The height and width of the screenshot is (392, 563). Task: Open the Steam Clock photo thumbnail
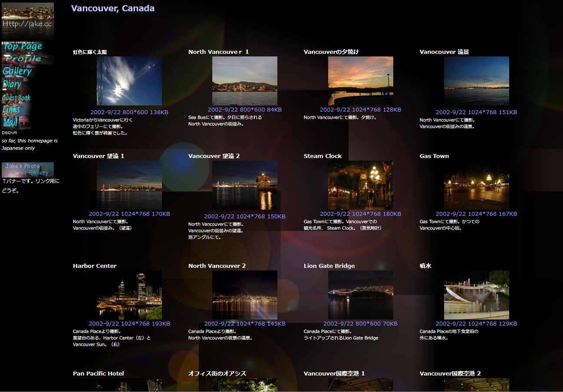tap(360, 185)
